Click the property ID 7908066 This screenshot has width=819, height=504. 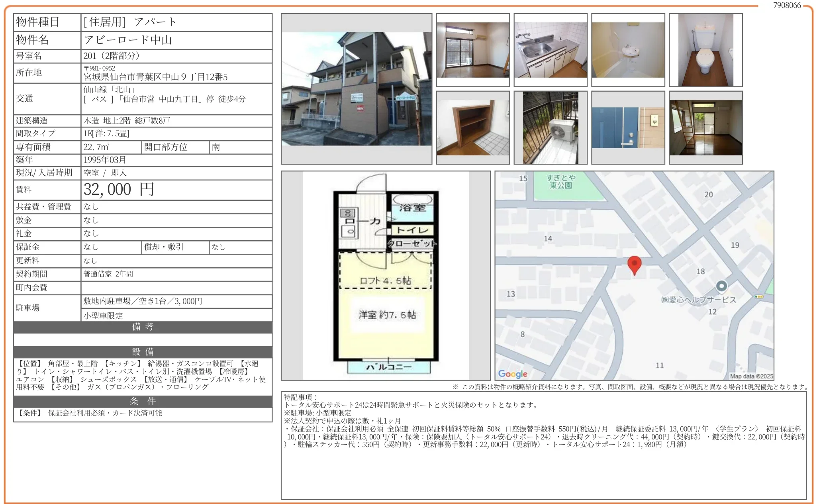pyautogui.click(x=787, y=5)
